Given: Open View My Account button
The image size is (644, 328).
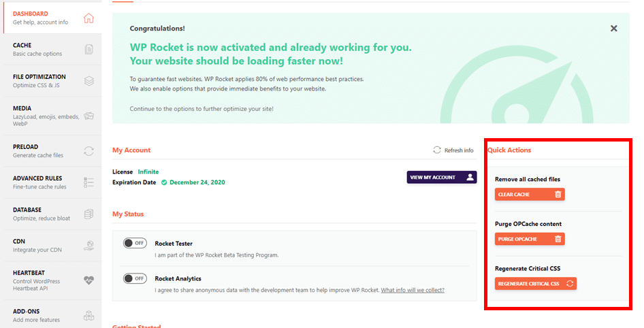Looking at the screenshot, I should click(441, 177).
